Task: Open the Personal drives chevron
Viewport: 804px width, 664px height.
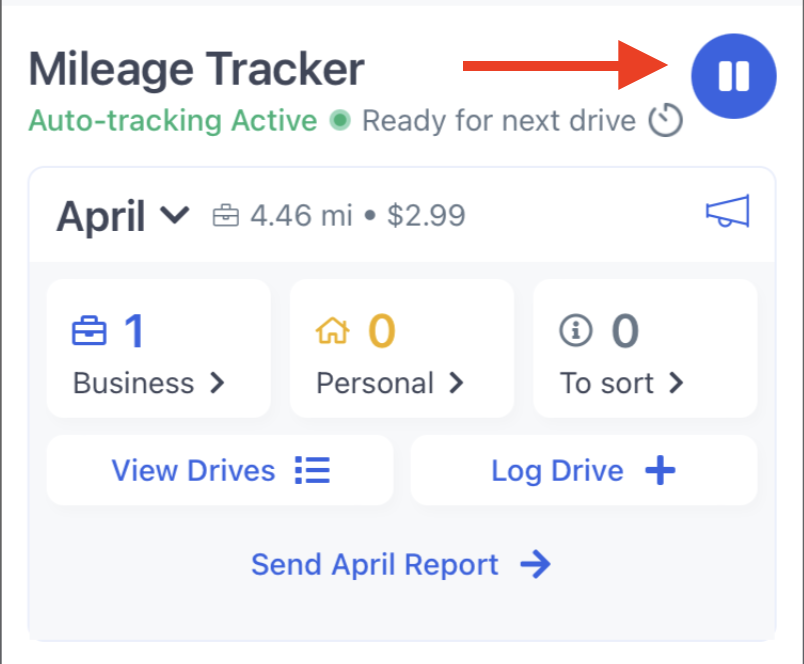Action: click(x=456, y=383)
